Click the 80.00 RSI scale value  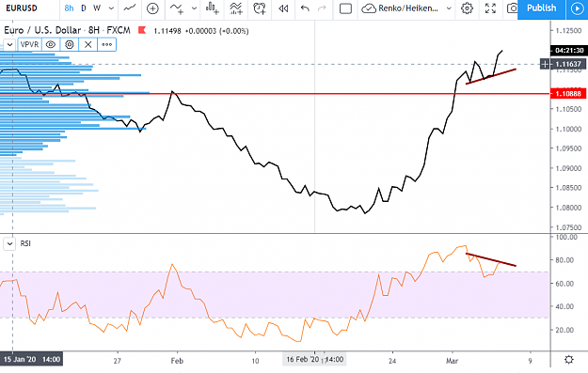564,260
